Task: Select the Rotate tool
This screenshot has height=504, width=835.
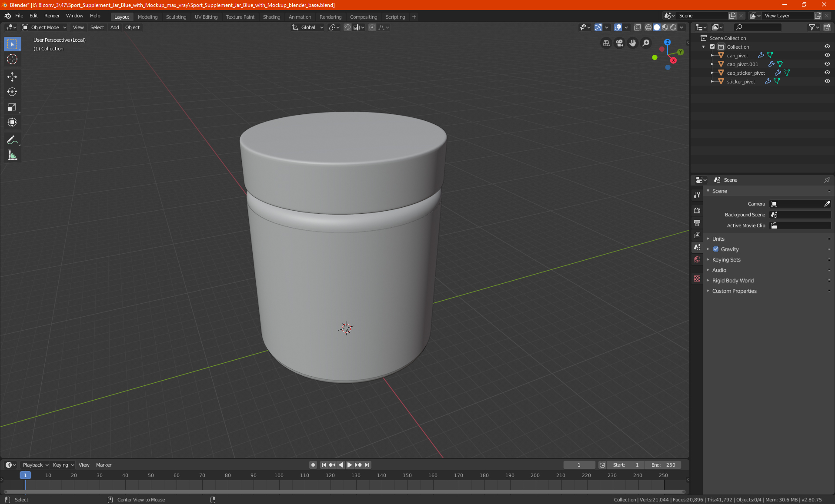Action: point(12,92)
